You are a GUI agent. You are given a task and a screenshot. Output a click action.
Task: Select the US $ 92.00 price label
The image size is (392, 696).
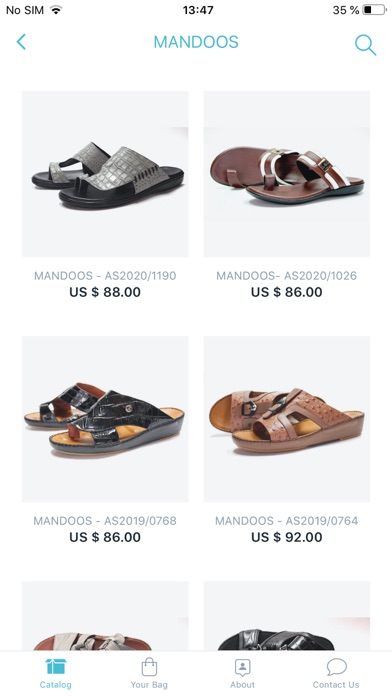pyautogui.click(x=287, y=537)
